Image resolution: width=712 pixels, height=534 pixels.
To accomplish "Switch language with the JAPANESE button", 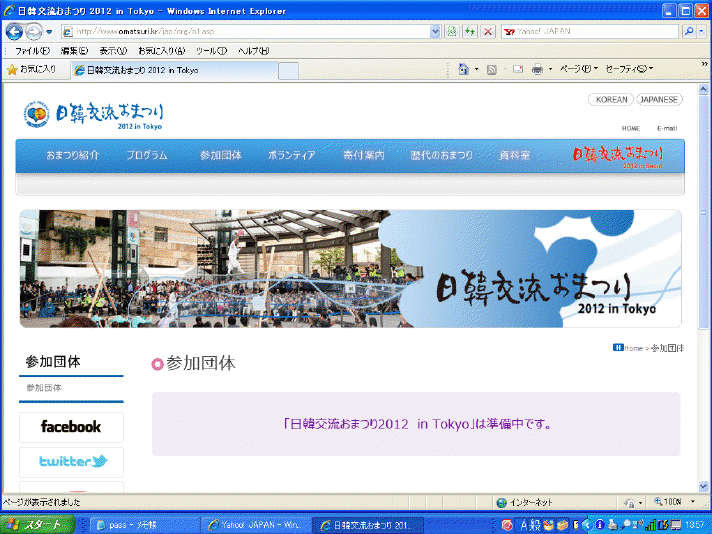I will click(659, 99).
